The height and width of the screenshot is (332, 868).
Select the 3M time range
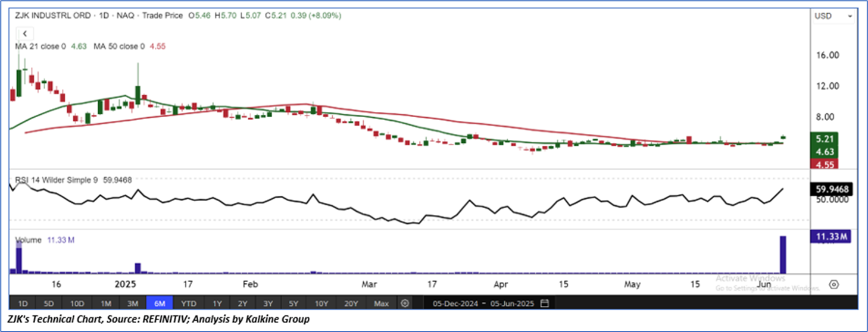(133, 303)
